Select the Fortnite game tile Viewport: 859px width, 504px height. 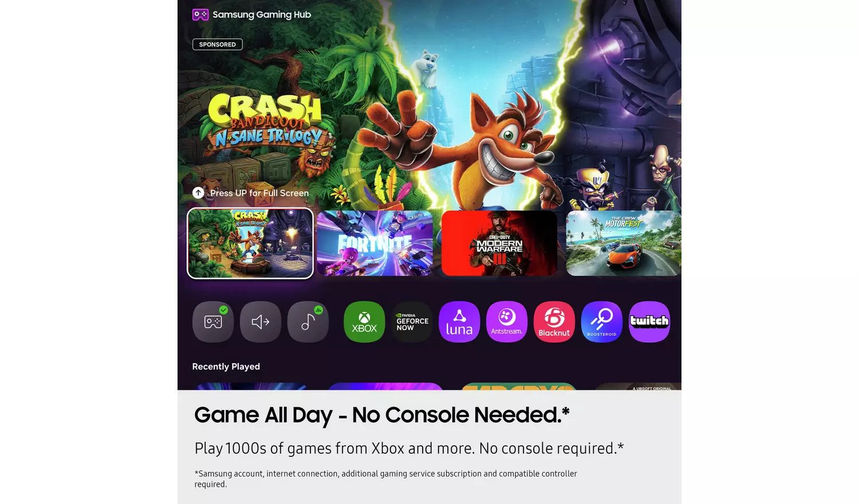375,243
